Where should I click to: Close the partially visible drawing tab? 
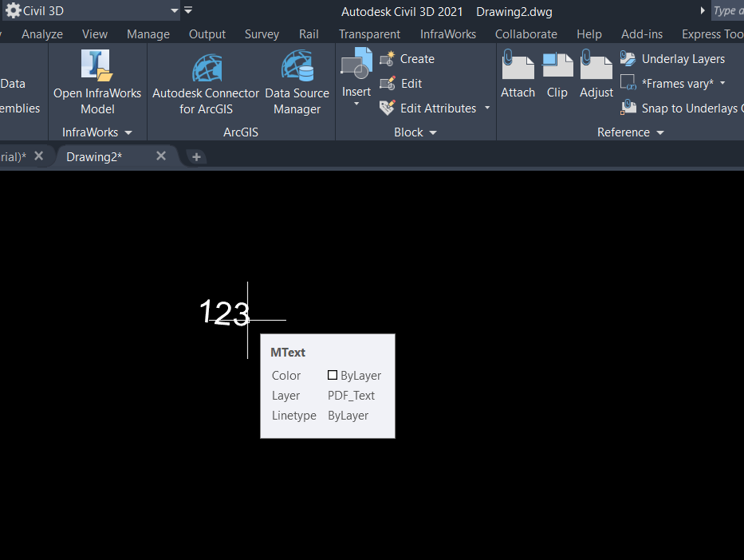coord(39,156)
